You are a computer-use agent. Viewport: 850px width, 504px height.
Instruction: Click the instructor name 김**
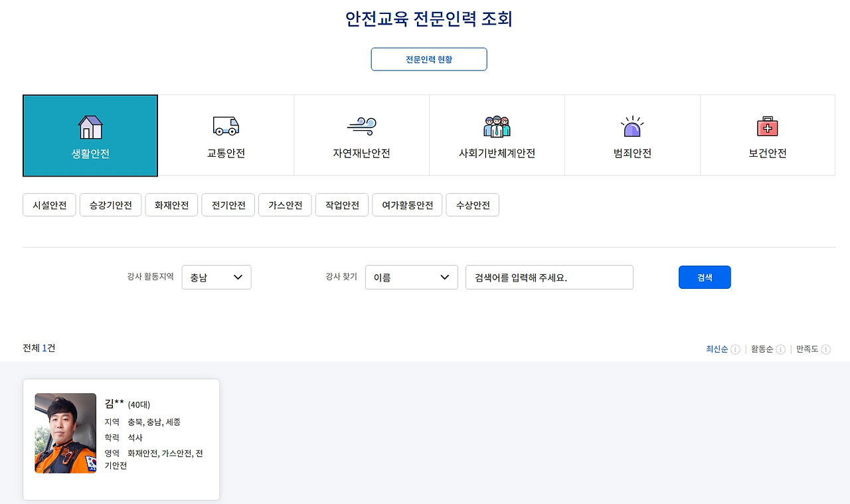[x=114, y=403]
